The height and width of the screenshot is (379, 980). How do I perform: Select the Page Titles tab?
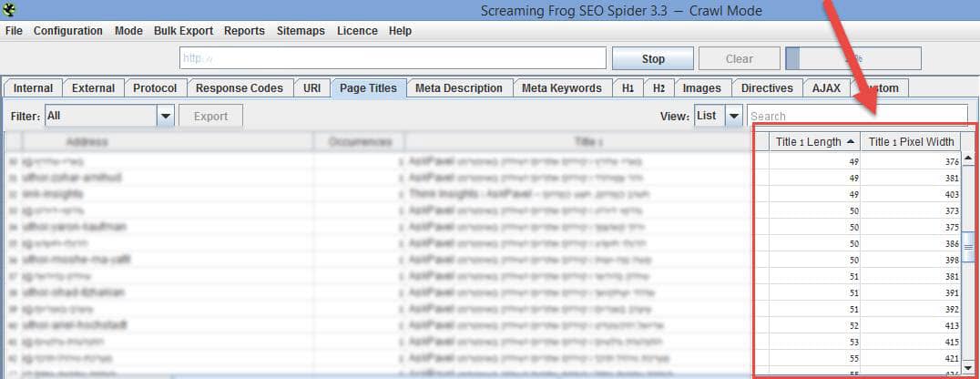point(368,88)
